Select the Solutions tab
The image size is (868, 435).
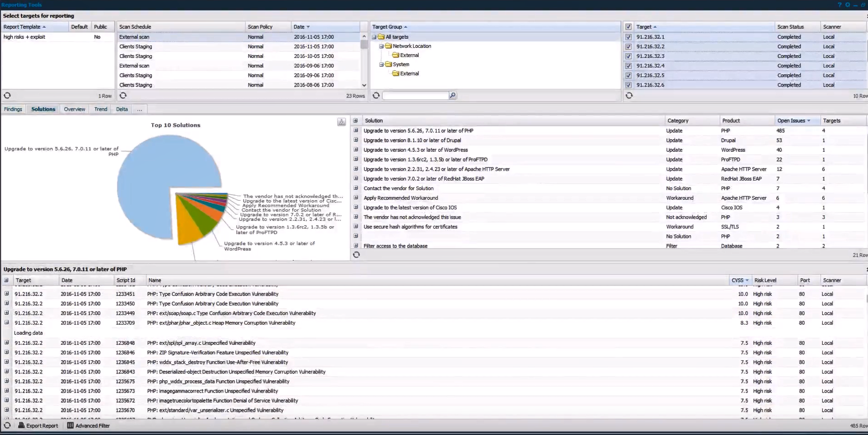(43, 109)
